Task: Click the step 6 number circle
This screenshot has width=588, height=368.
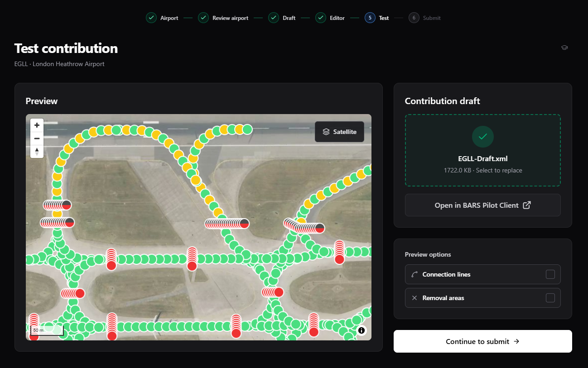Action: 414,18
